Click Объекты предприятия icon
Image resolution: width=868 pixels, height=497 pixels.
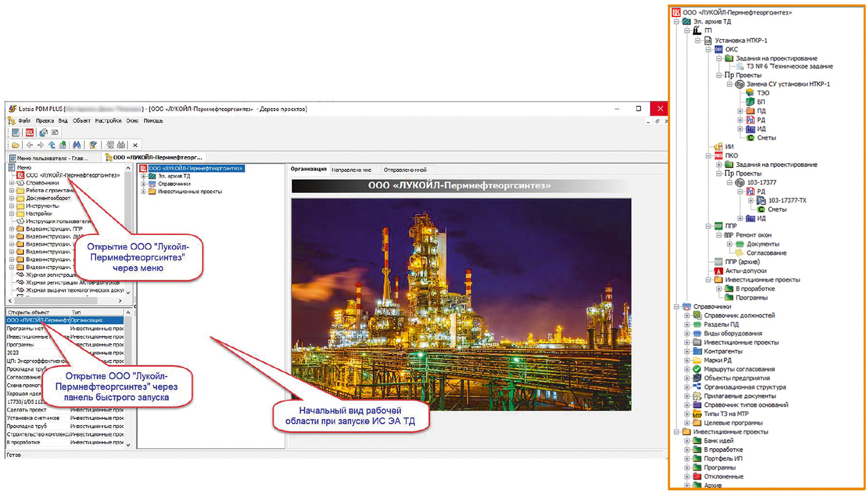point(697,378)
